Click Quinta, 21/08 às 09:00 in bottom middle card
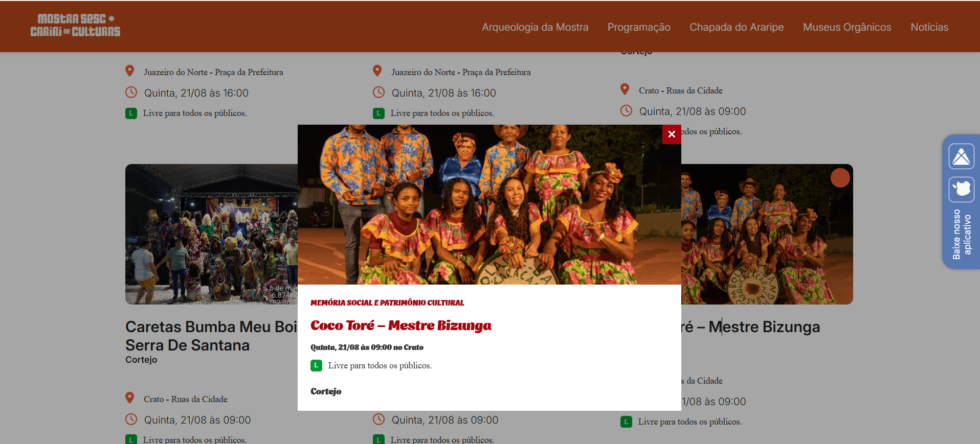The height and width of the screenshot is (444, 980). click(445, 420)
